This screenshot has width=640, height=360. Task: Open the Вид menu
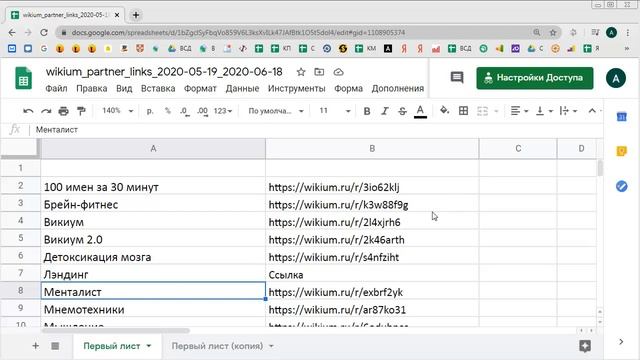pos(124,89)
